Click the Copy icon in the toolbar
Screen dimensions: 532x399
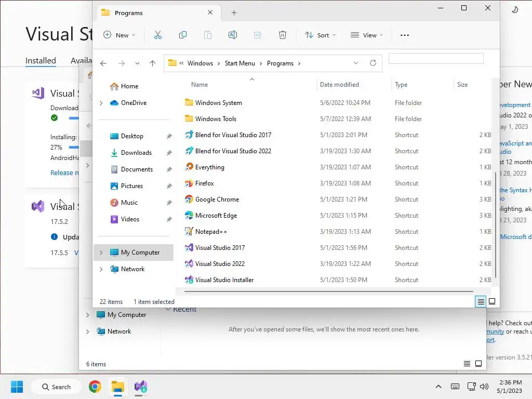(182, 35)
